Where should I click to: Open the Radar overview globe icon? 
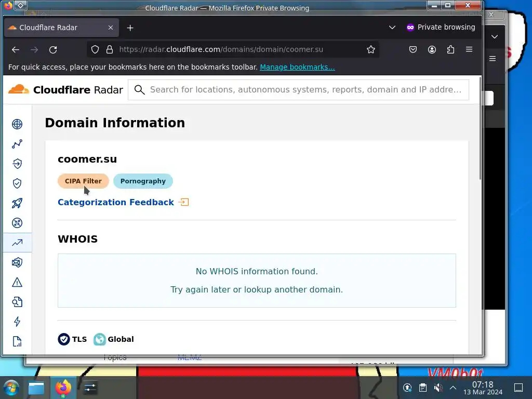tap(17, 124)
